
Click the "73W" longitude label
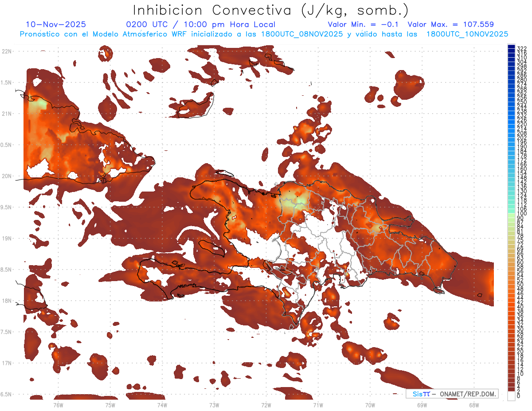214,405
